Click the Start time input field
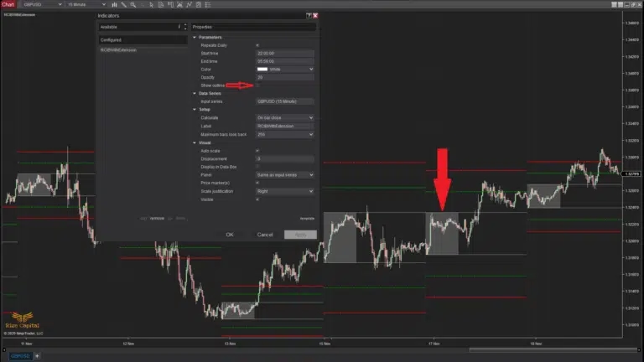 coord(285,53)
